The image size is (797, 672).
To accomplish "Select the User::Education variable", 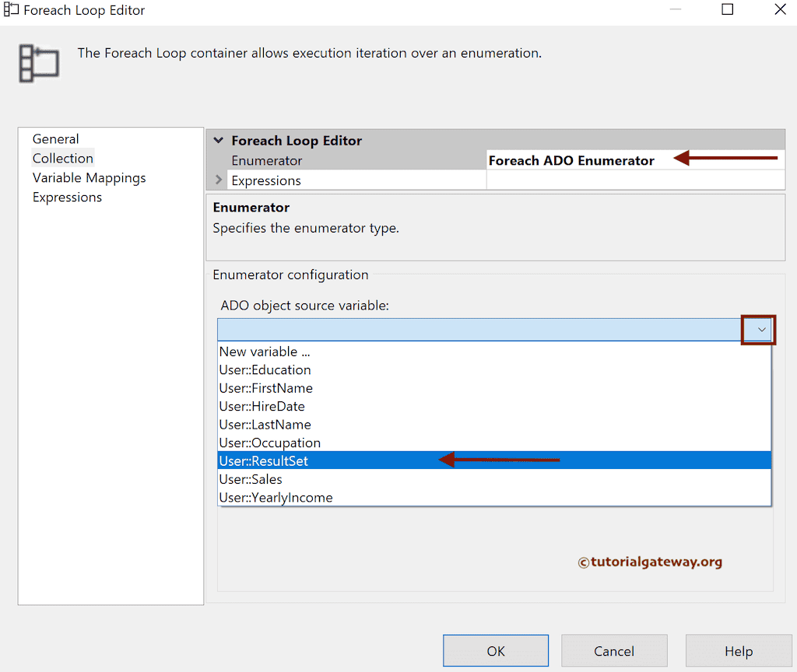I will (x=265, y=369).
